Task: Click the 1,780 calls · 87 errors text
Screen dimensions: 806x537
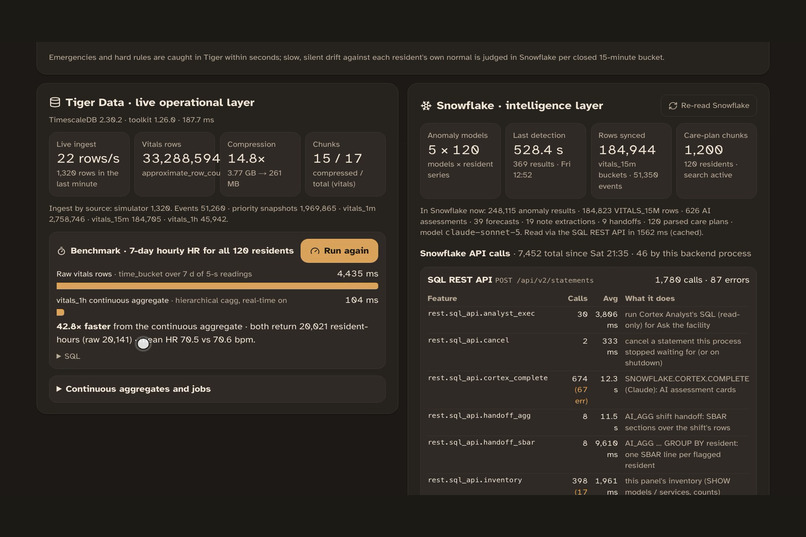Action: (702, 280)
